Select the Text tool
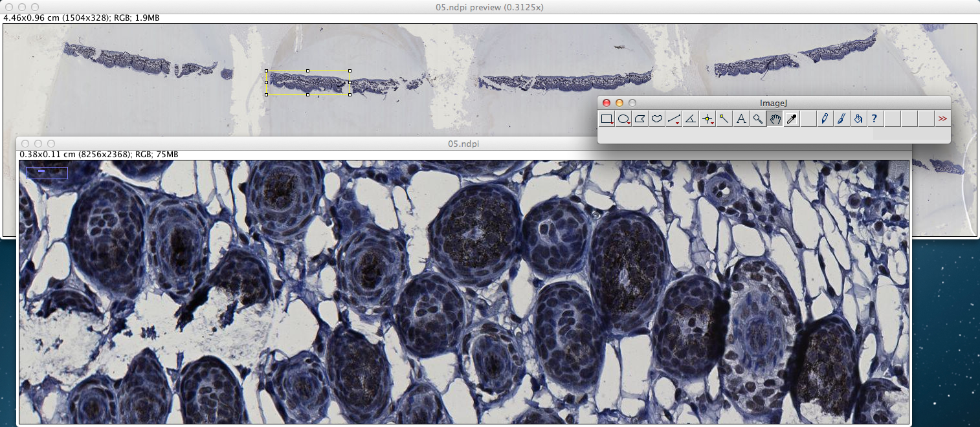This screenshot has height=427, width=980. pyautogui.click(x=742, y=118)
